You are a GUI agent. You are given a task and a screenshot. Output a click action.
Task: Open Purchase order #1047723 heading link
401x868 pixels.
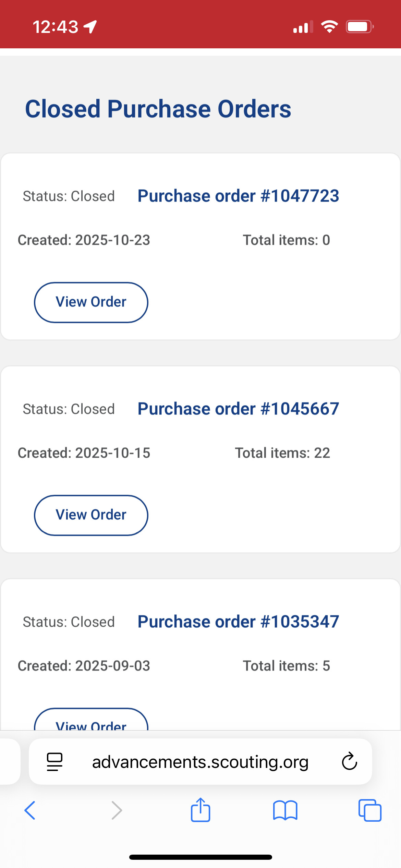point(238,196)
